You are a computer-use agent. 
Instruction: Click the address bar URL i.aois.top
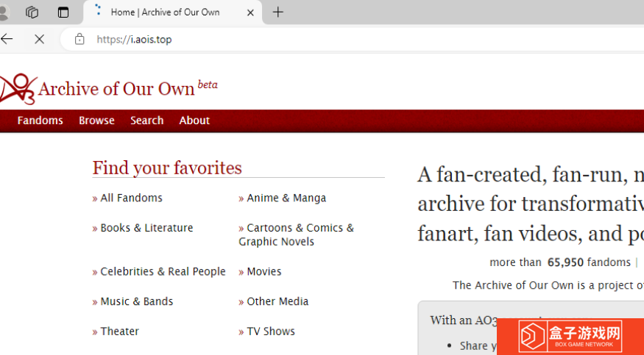click(134, 40)
